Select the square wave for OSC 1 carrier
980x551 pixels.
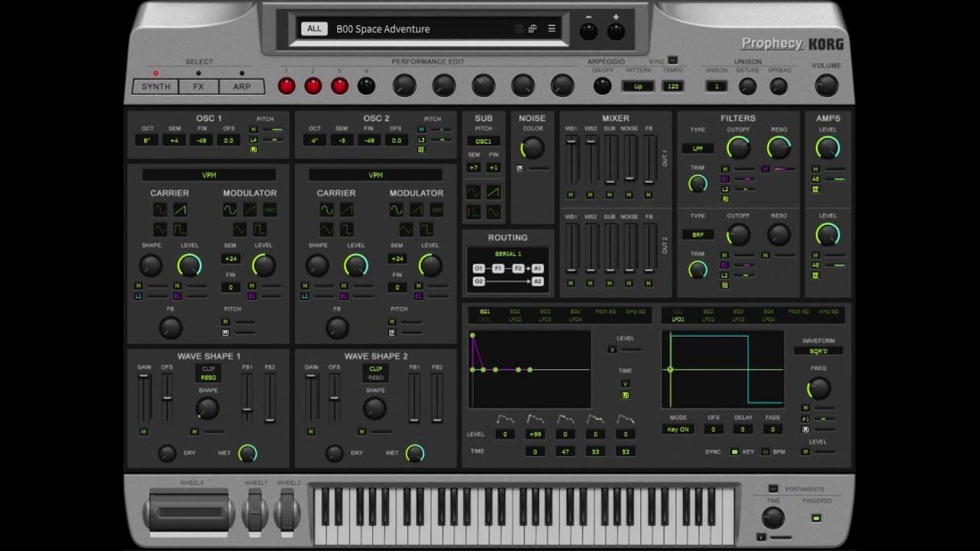click(180, 229)
